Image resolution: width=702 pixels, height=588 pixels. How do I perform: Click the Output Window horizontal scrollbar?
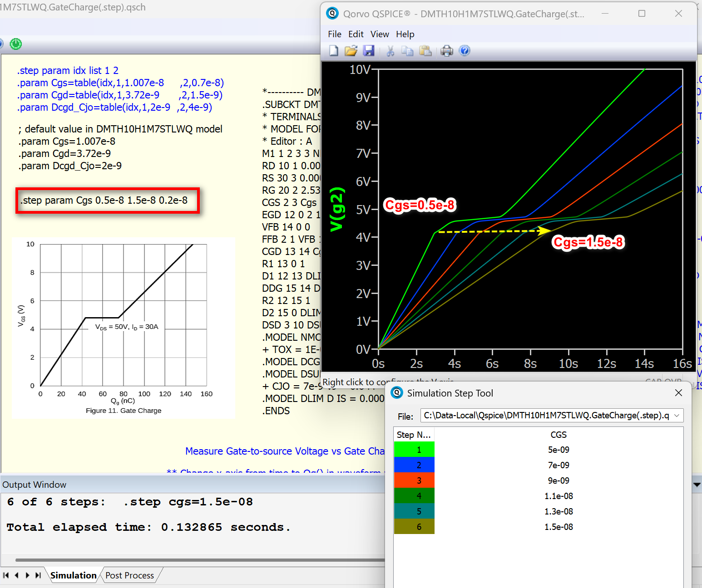[x=200, y=560]
